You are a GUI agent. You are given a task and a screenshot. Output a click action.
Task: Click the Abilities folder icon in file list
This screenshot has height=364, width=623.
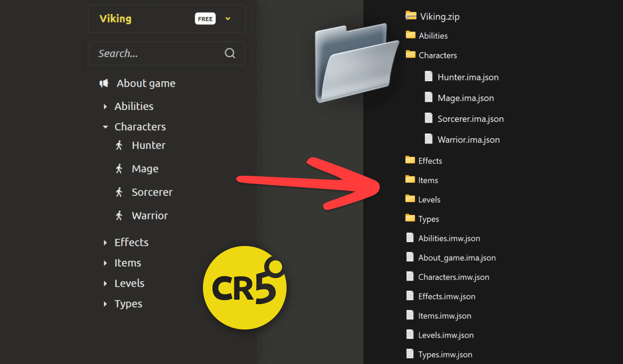click(410, 35)
